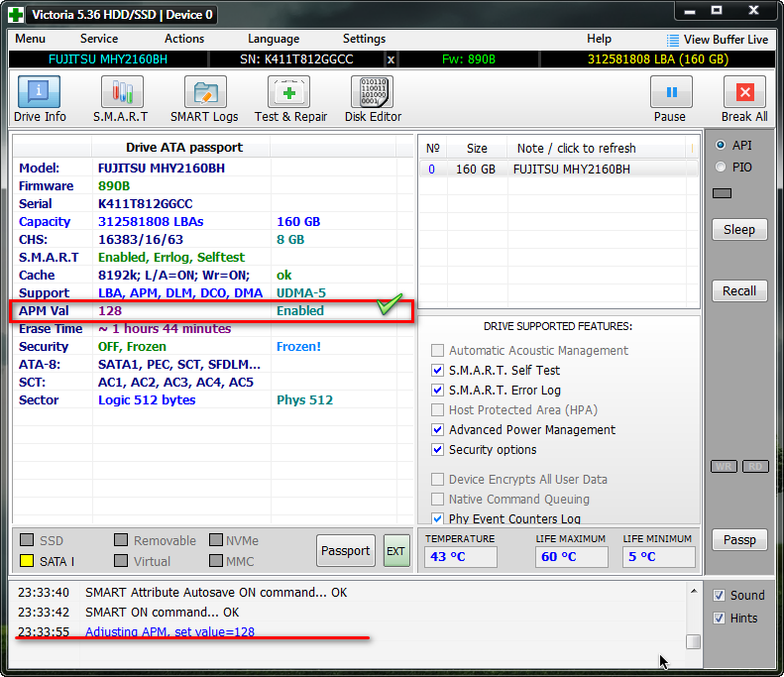Click the Erase Time value row
784x677 pixels.
[165, 328]
